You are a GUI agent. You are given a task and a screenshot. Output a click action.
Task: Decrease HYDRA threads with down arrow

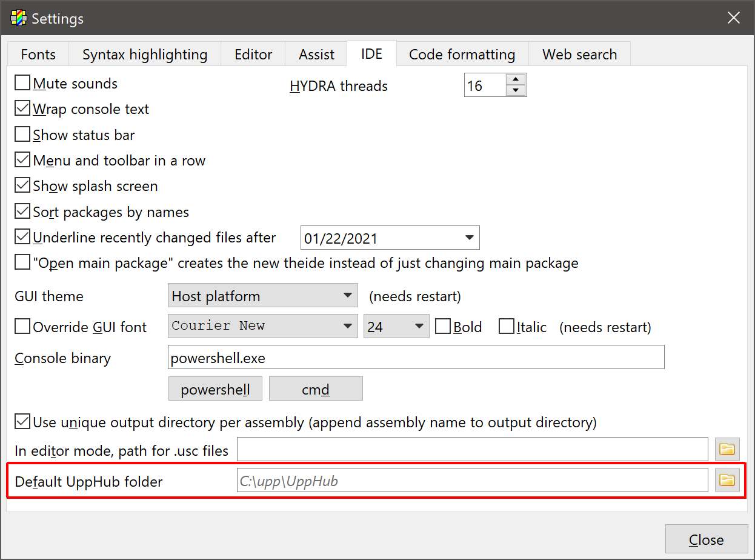point(515,91)
